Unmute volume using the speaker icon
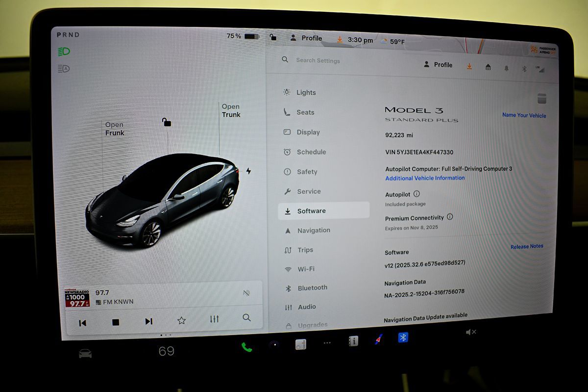 pyautogui.click(x=470, y=332)
